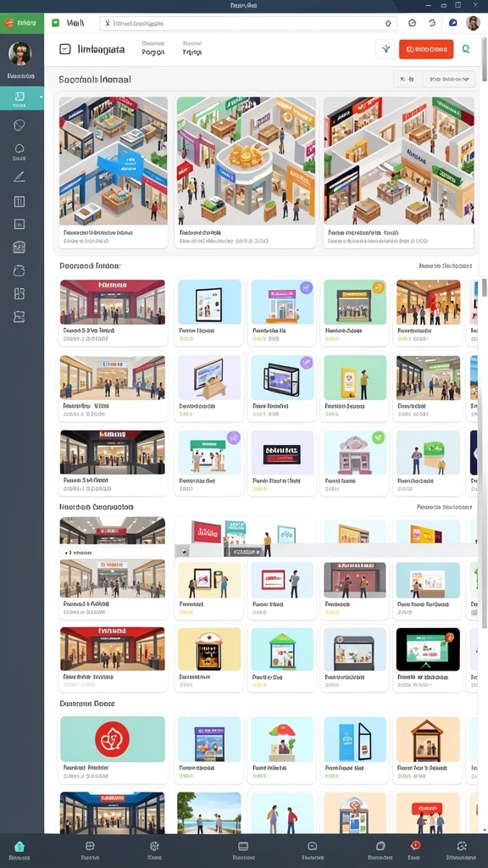Viewport: 488px width, 868px height.
Task: Switch to the first tab beside the page title
Action: pos(153,47)
